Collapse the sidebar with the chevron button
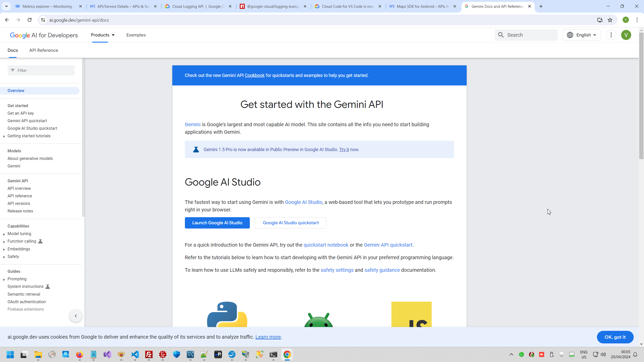 [76, 316]
